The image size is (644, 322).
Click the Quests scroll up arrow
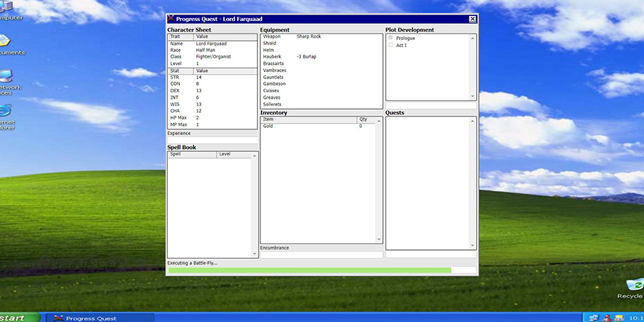coord(472,121)
